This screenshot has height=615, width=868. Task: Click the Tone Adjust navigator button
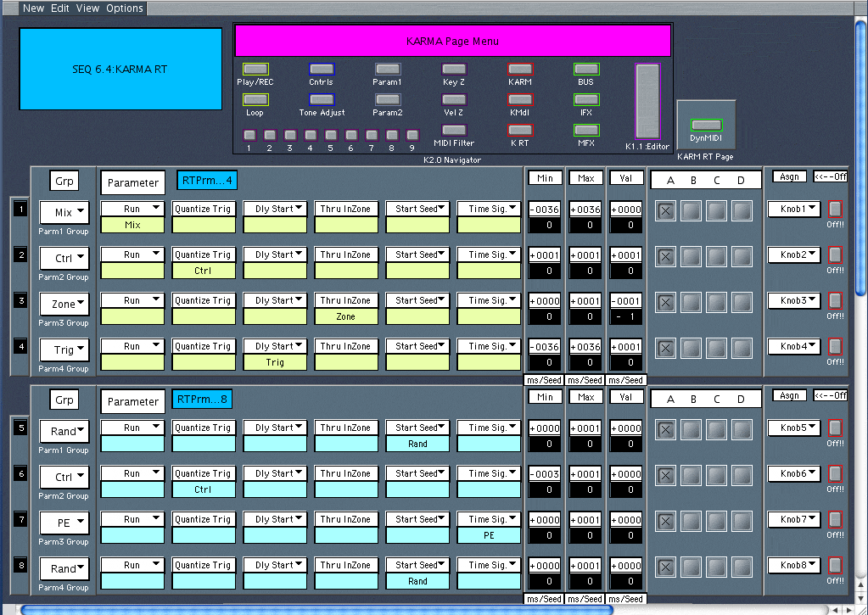point(322,100)
